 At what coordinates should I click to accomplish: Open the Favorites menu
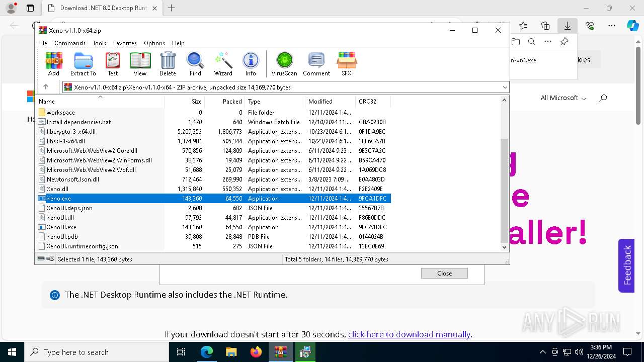[x=125, y=43]
